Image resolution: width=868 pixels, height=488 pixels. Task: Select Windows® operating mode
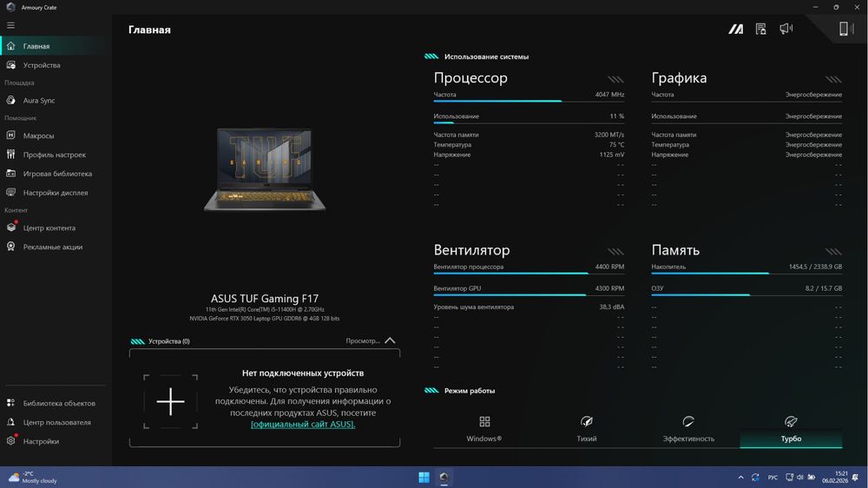point(484,429)
